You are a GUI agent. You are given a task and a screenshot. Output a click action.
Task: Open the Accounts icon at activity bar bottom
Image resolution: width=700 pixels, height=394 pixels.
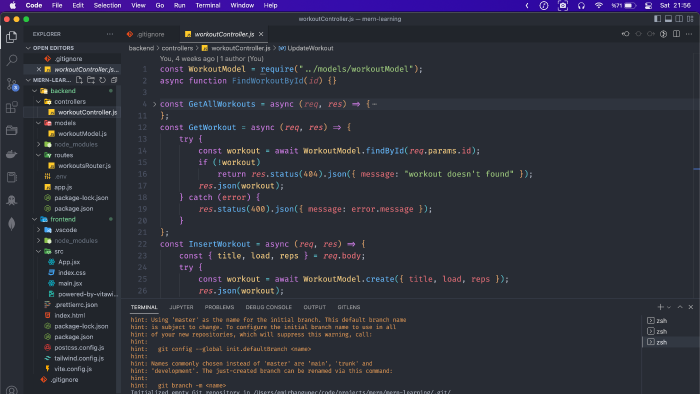12,390
